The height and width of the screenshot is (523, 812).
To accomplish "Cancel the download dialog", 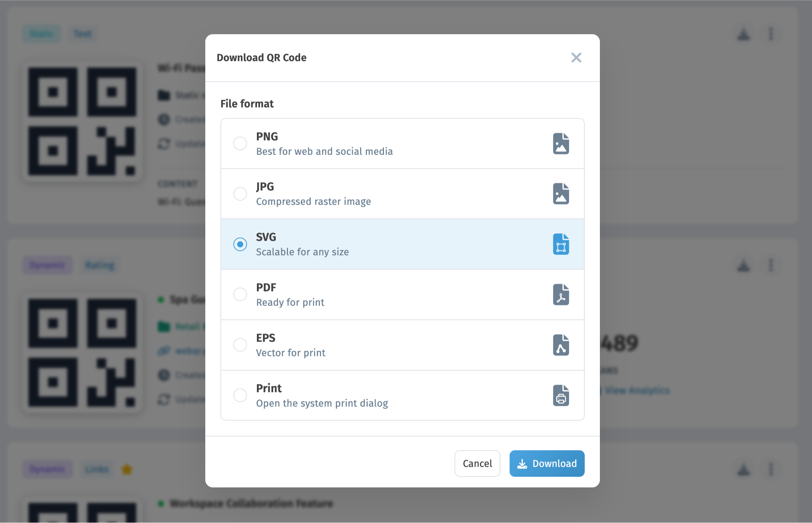I will coord(477,464).
